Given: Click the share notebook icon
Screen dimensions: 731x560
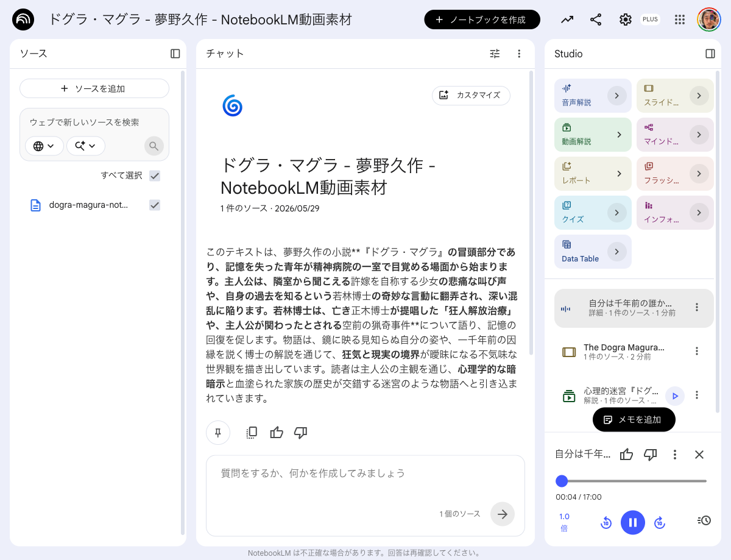Looking at the screenshot, I should pos(596,19).
